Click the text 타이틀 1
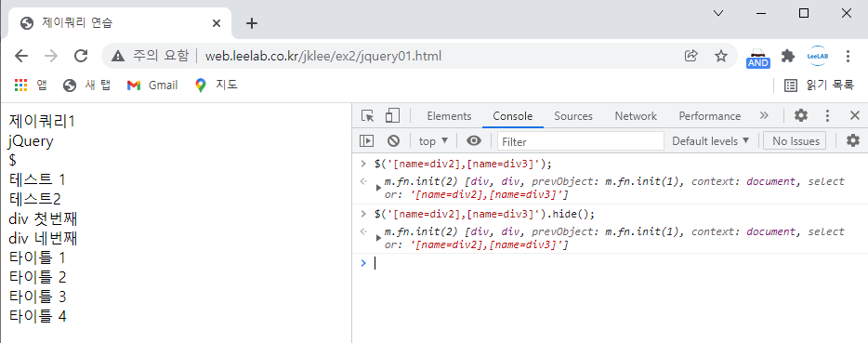This screenshot has width=868, height=343. click(x=38, y=257)
